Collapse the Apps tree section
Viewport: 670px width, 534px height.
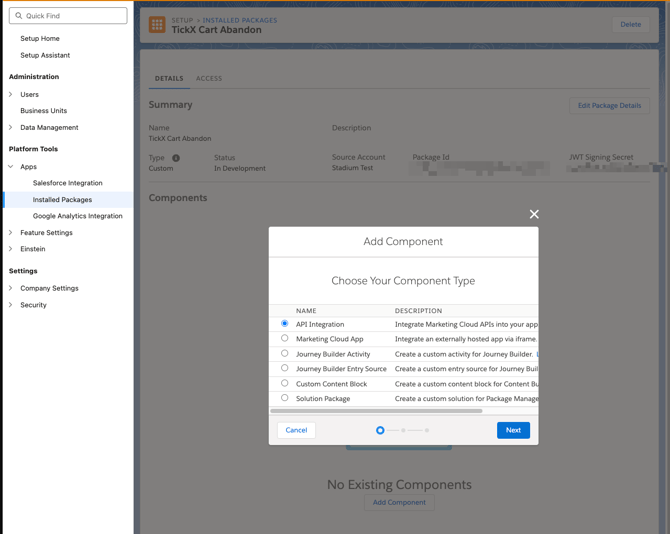point(11,167)
